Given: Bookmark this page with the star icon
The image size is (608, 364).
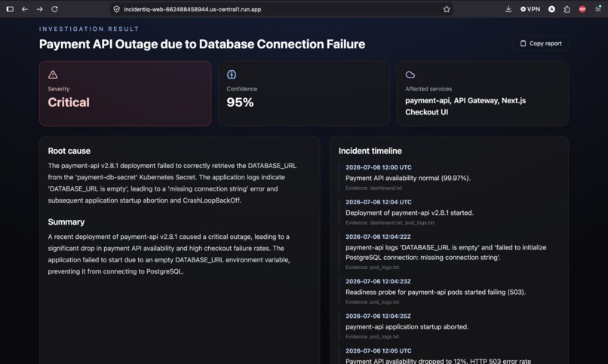Looking at the screenshot, I should pos(447,9).
